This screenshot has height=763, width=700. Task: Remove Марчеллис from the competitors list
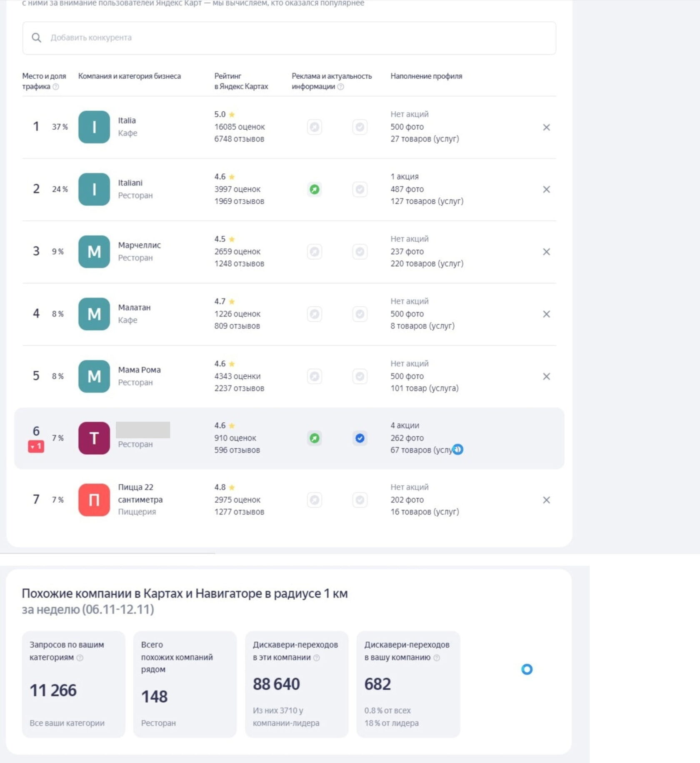(546, 252)
